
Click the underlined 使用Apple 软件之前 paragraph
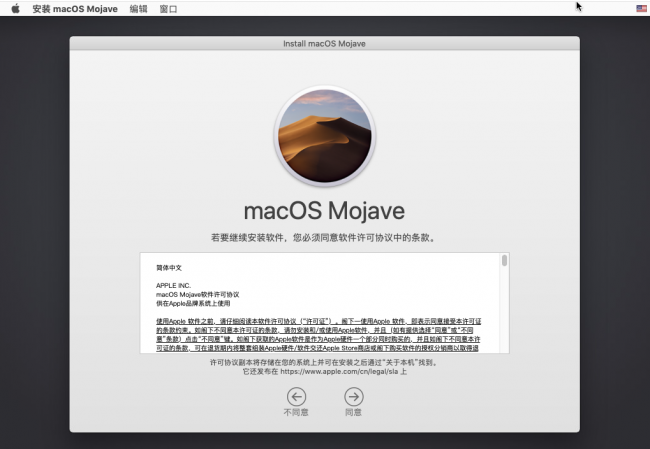[x=318, y=335]
